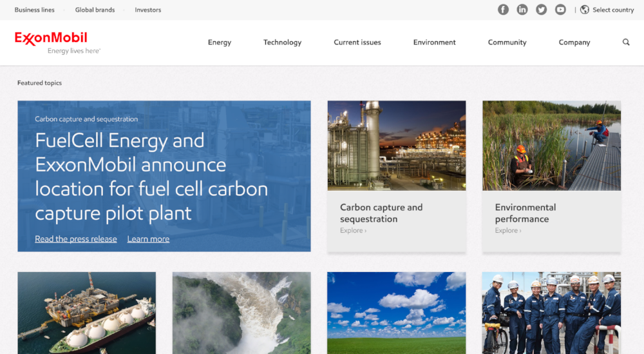The width and height of the screenshot is (644, 354).
Task: Click Energy lives here tagline
Action: coord(74,51)
